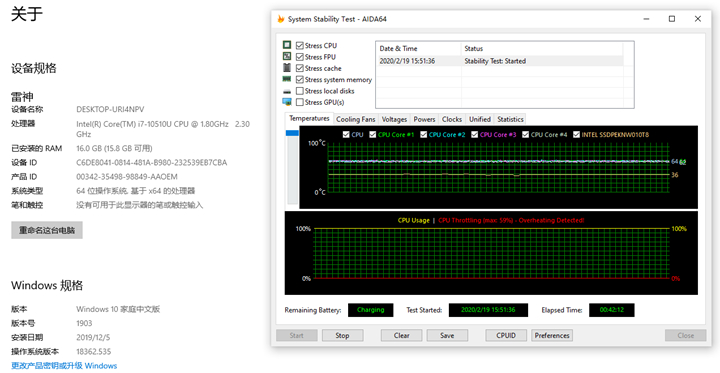Click the monitor icon beside Stress GPU(s)

click(x=287, y=102)
